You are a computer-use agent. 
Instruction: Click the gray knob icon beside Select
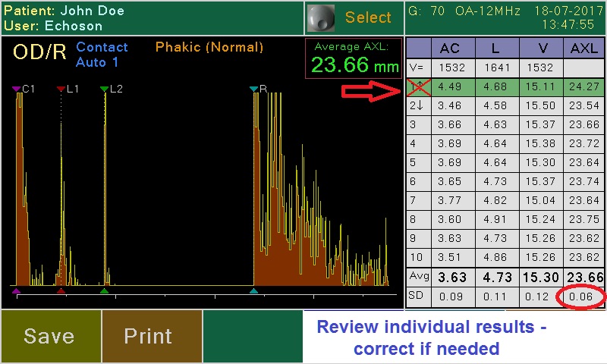tap(320, 17)
